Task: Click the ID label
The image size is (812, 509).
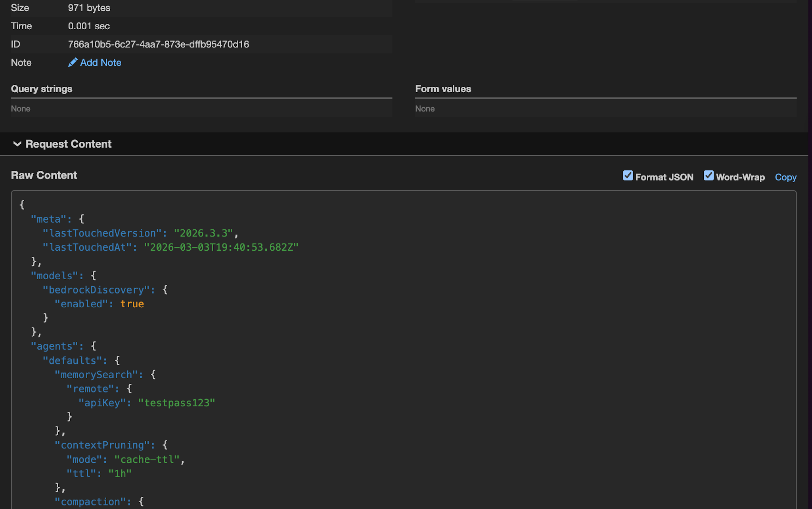Action: click(15, 44)
